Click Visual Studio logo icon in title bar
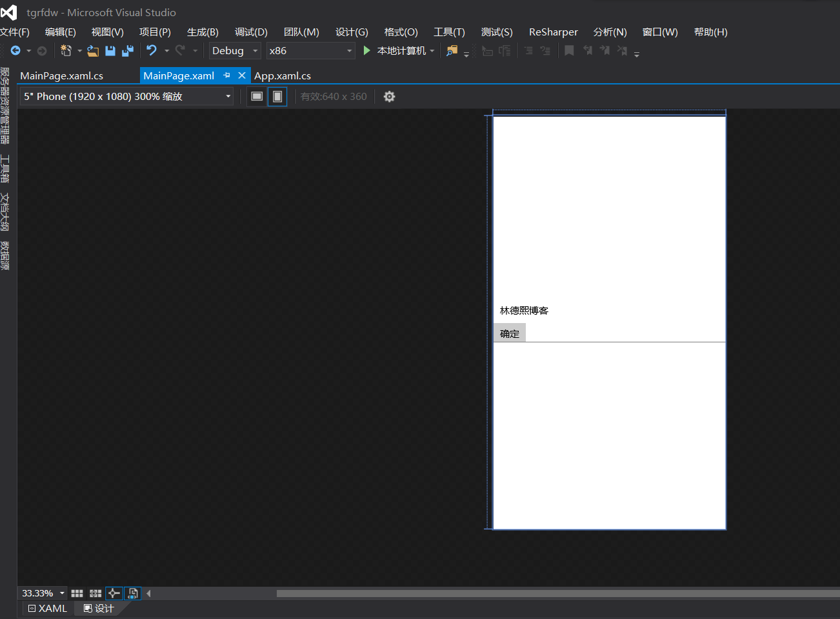Screen dimensions: 840x619 pyautogui.click(x=9, y=12)
